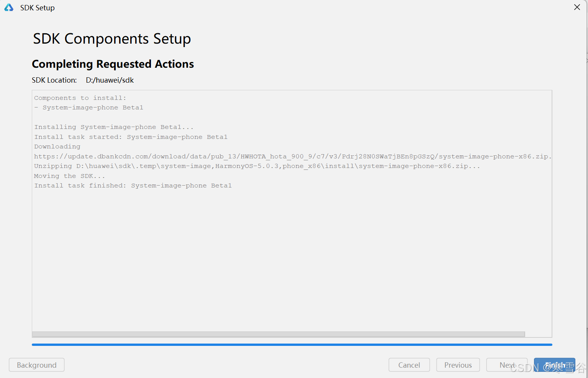The width and height of the screenshot is (588, 378).
Task: Click the Finish button
Action: [554, 365]
